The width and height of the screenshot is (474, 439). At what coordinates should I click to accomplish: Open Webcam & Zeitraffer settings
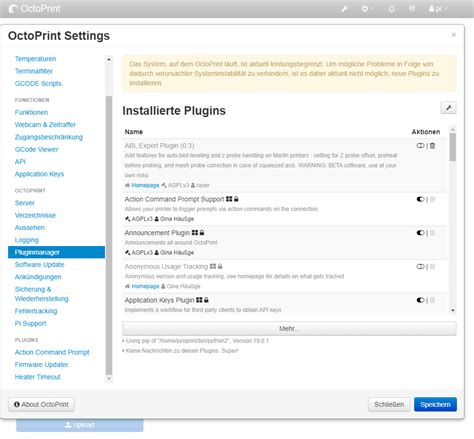click(45, 125)
